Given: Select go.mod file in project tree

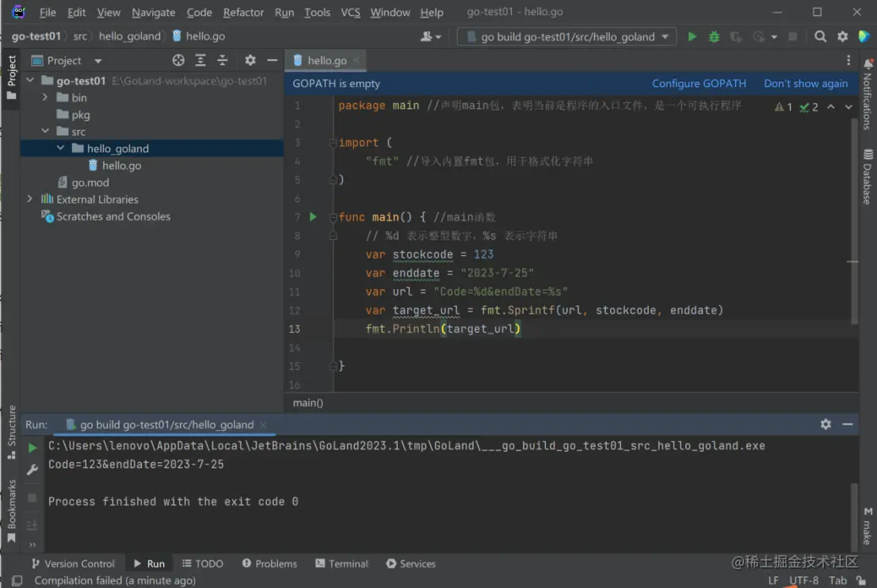Looking at the screenshot, I should [x=90, y=182].
